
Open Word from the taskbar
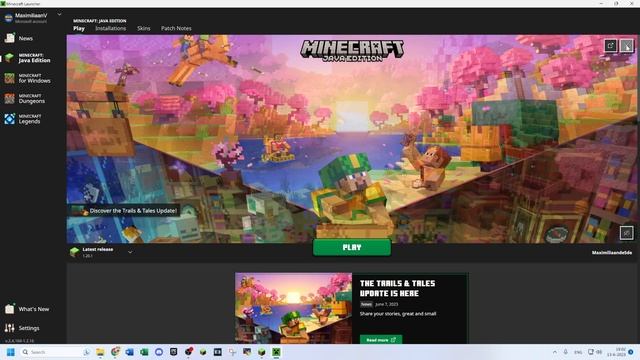(x=129, y=352)
